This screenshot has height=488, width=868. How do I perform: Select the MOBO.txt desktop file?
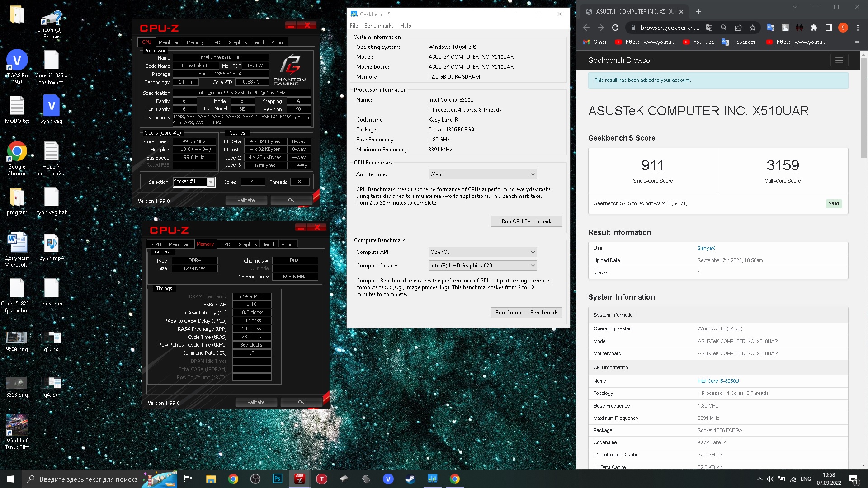click(17, 110)
